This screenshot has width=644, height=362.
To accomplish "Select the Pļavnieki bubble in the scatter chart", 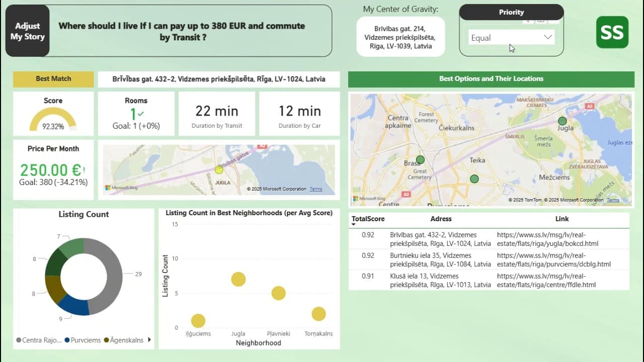I will pyautogui.click(x=278, y=293).
